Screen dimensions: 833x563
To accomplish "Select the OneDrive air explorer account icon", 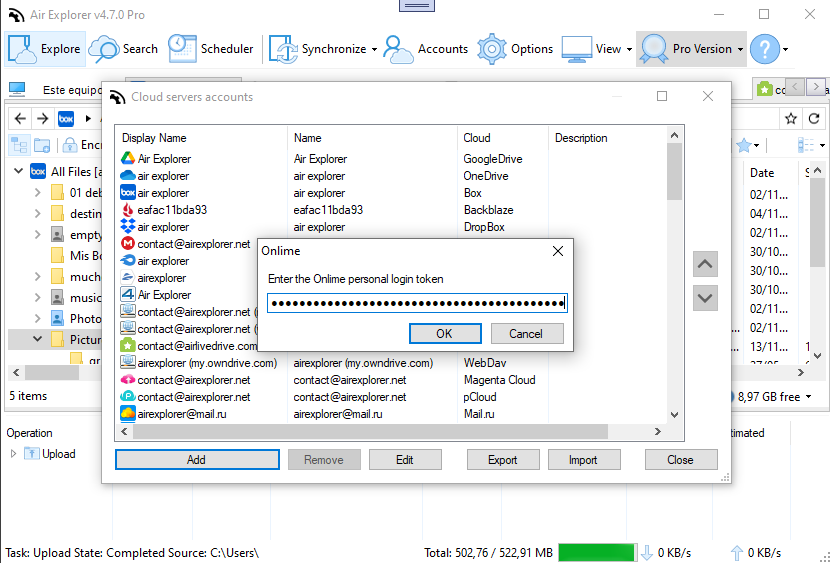I will [x=128, y=175].
